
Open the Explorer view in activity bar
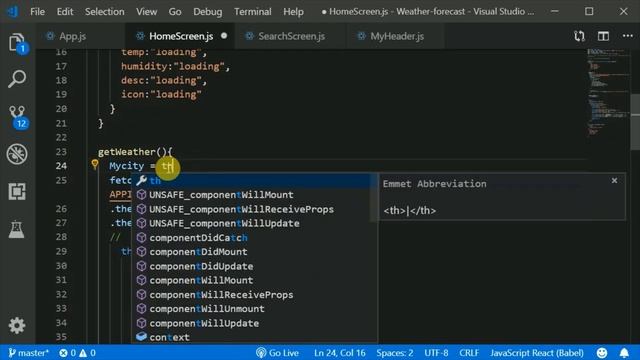coord(17,42)
